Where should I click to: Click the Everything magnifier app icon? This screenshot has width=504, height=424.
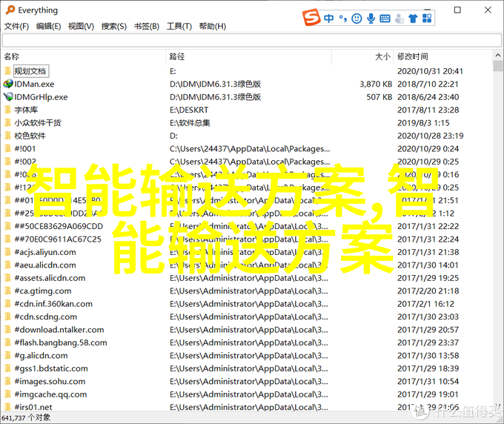coord(10,10)
